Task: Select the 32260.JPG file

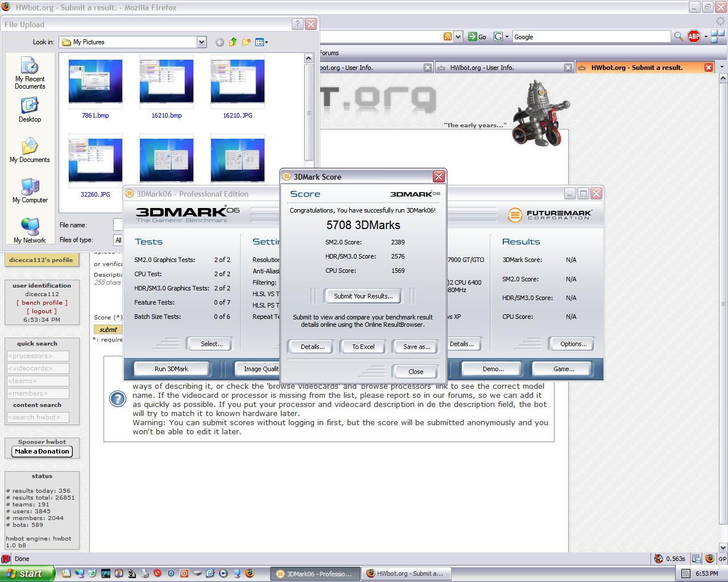Action: [x=95, y=165]
